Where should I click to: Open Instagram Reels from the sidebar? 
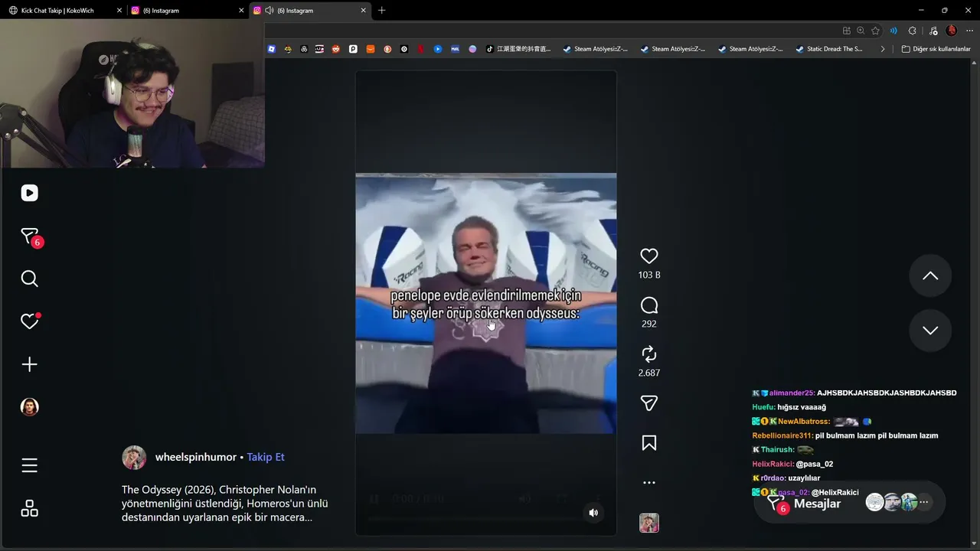point(29,193)
